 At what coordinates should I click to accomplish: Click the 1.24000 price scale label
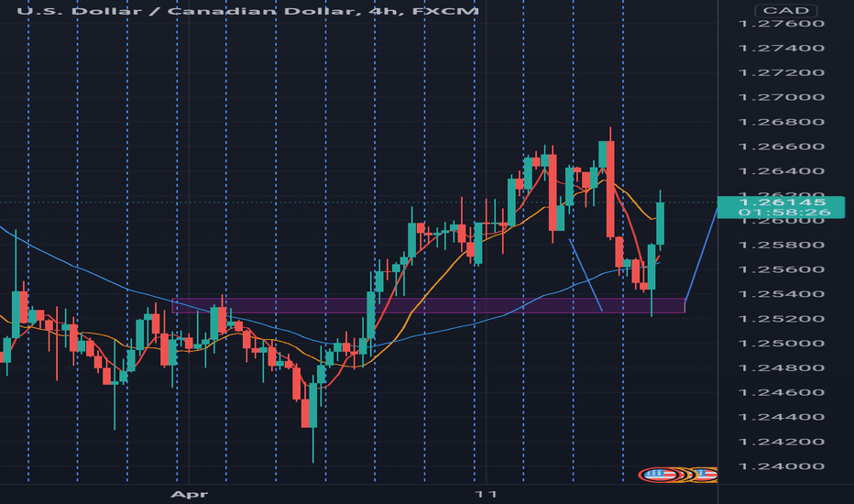(x=781, y=466)
